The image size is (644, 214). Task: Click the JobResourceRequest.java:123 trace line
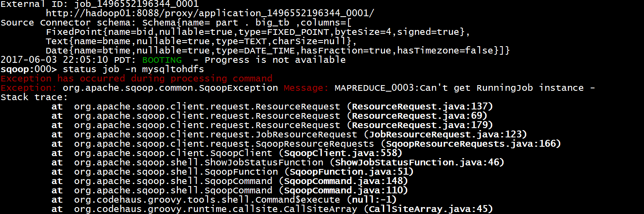289,135
